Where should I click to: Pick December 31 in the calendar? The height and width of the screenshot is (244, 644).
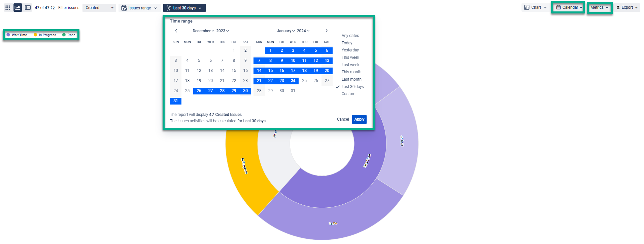pos(176,101)
